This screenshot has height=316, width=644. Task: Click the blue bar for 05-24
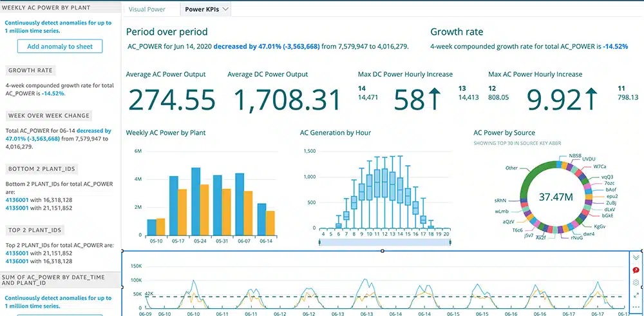click(x=196, y=201)
